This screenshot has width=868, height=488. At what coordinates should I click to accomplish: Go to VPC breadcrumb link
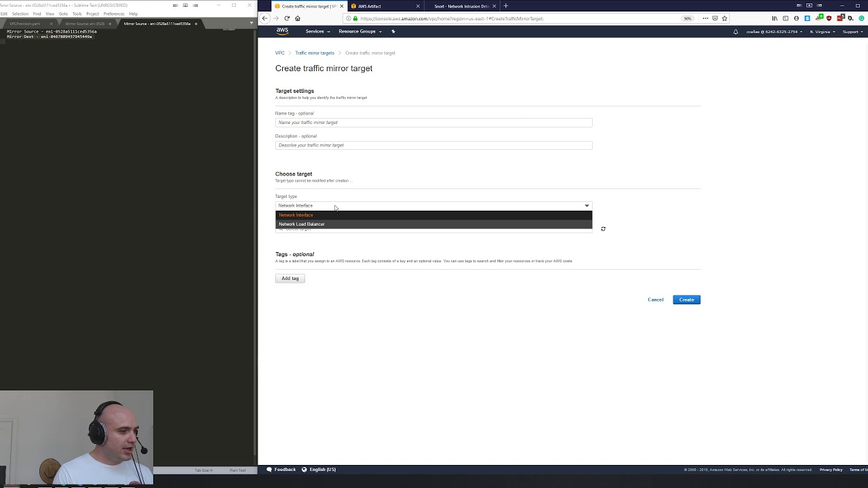pyautogui.click(x=280, y=53)
